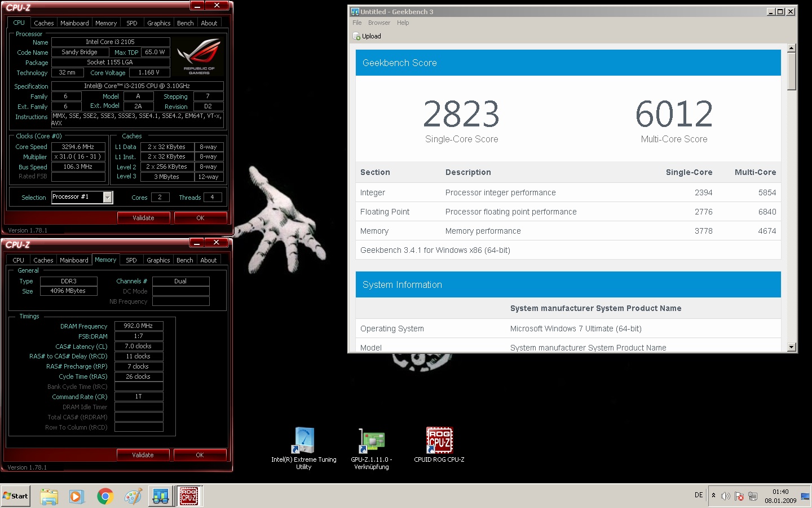Switch to Graphics tab in top CPU-Z window
812x508 pixels.
coord(158,23)
